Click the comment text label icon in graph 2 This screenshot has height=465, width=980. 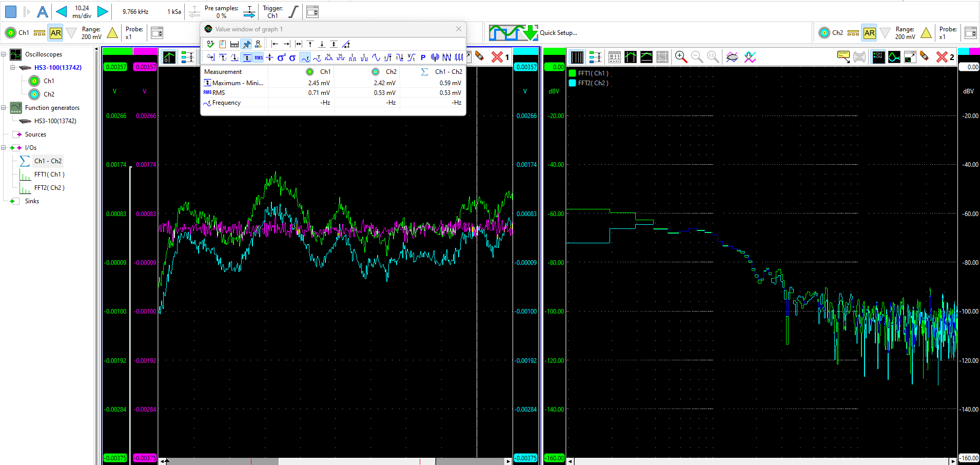(843, 56)
